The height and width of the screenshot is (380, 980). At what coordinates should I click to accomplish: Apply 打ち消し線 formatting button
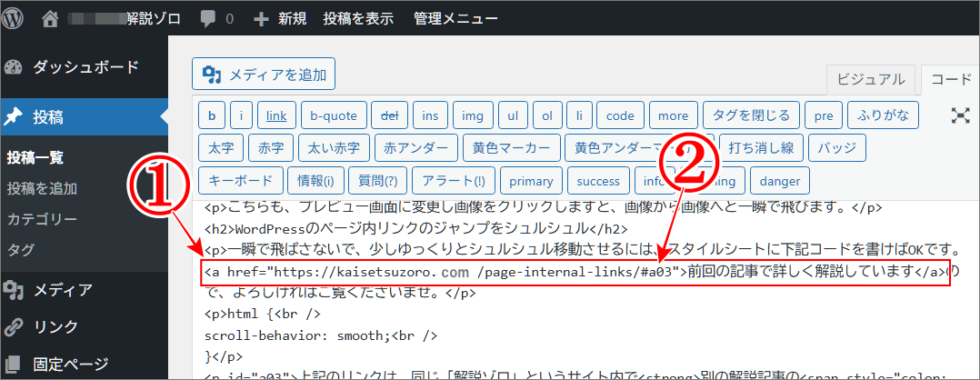click(761, 148)
